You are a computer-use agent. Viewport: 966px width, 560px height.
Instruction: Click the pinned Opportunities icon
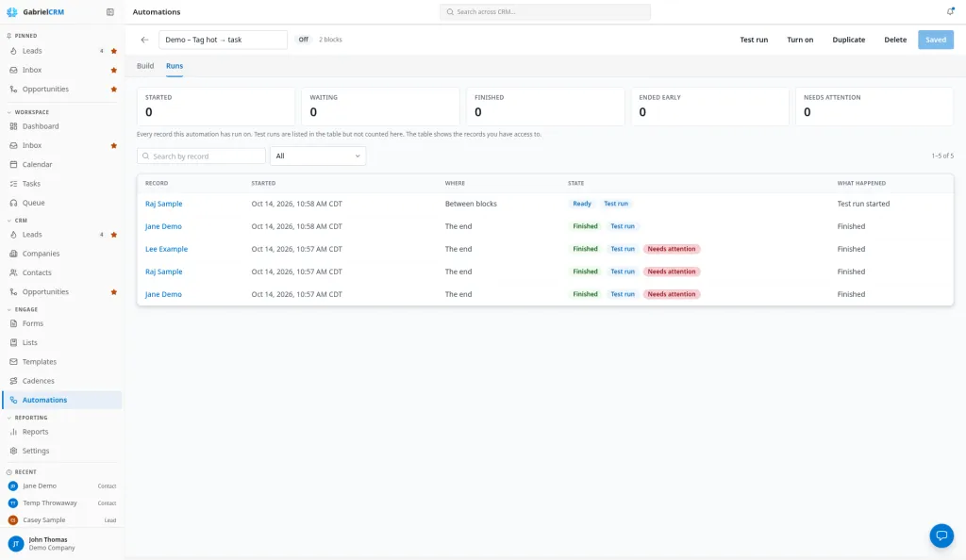pyautogui.click(x=13, y=90)
